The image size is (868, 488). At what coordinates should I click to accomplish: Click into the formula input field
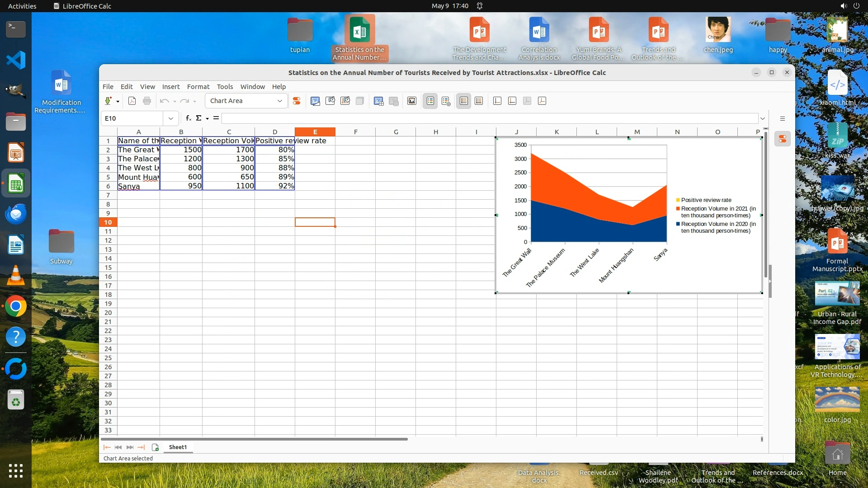(488, 118)
